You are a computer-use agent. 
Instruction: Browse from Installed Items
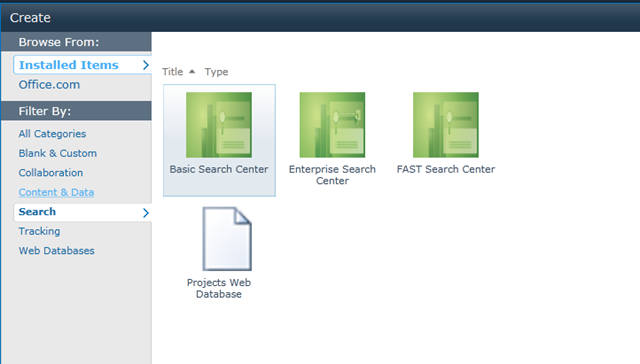coord(69,65)
